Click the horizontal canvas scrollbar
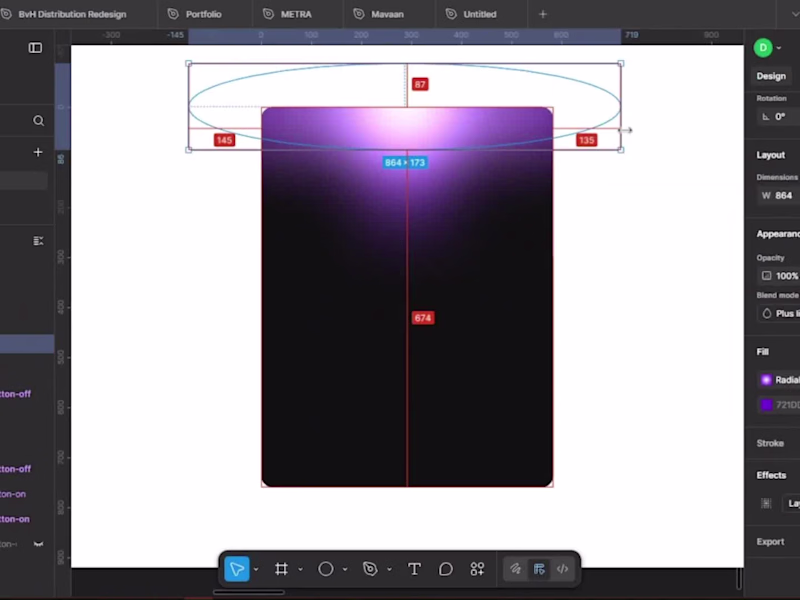Image resolution: width=800 pixels, height=600 pixels. coord(248,592)
